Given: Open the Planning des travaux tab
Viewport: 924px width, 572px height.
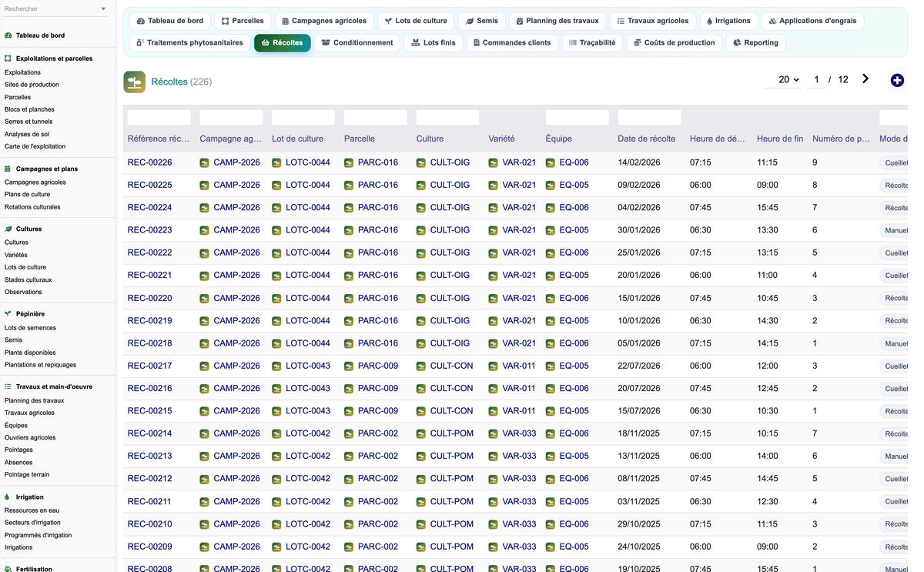Looking at the screenshot, I should click(x=557, y=21).
